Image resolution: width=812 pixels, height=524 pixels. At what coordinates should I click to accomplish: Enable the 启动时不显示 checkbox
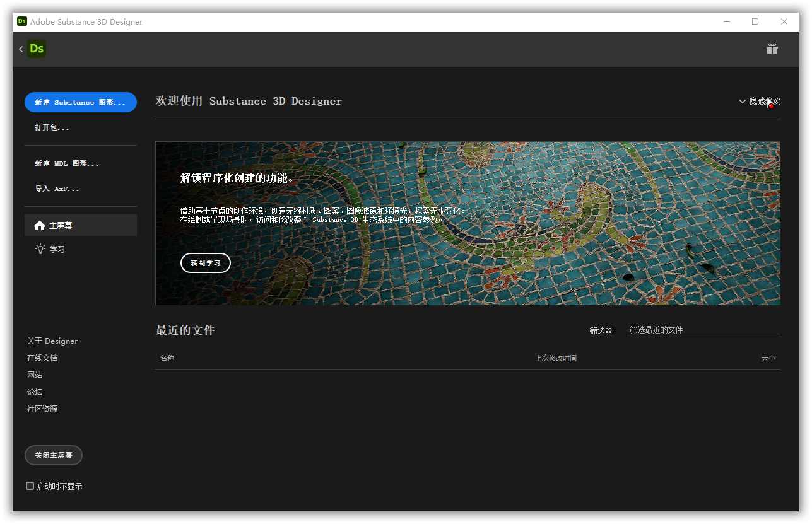coord(30,486)
